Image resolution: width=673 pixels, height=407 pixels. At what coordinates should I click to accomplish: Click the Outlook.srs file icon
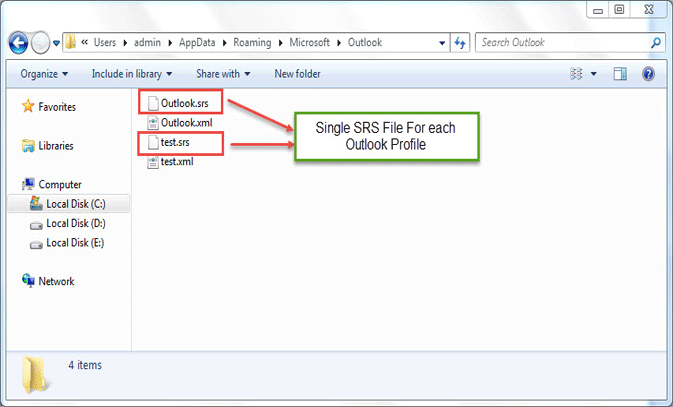(153, 103)
